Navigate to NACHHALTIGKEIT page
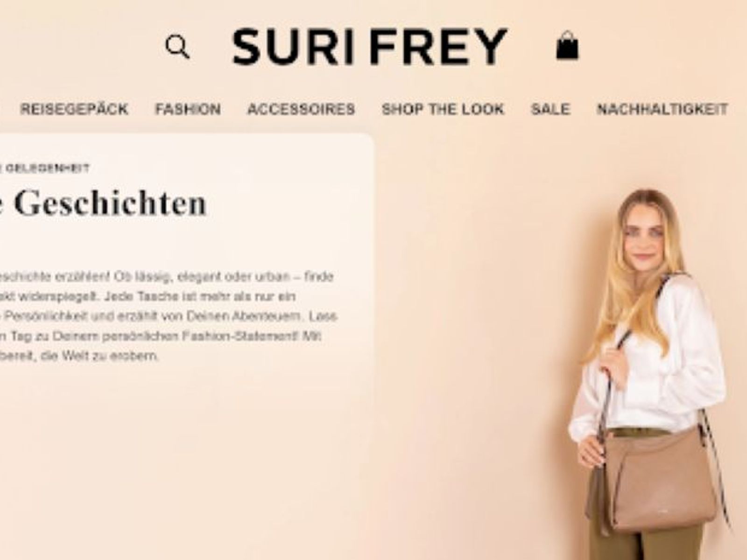Viewport: 747px width, 560px height. pyautogui.click(x=662, y=109)
